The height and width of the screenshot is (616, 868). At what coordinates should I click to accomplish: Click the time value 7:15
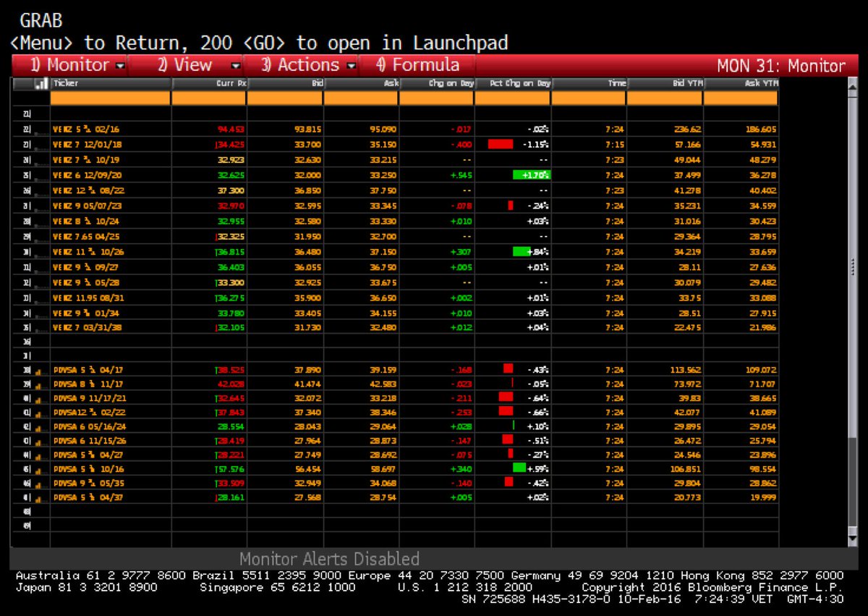point(616,143)
